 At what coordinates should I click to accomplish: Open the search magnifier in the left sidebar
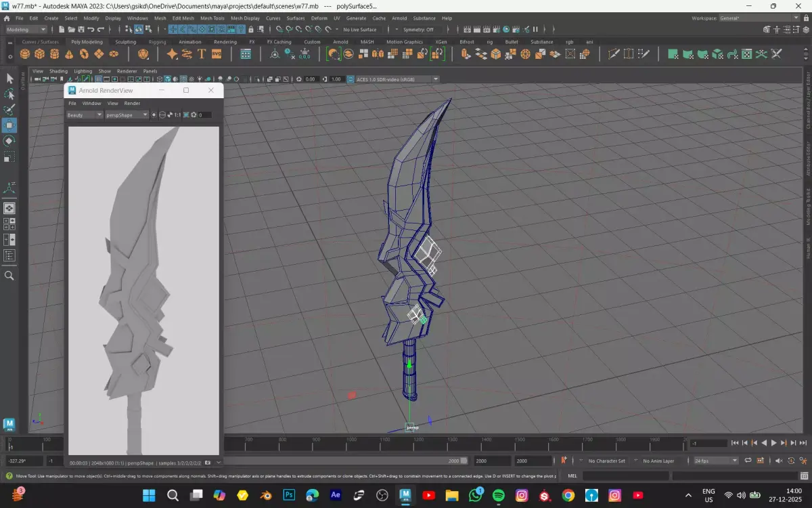coord(9,276)
